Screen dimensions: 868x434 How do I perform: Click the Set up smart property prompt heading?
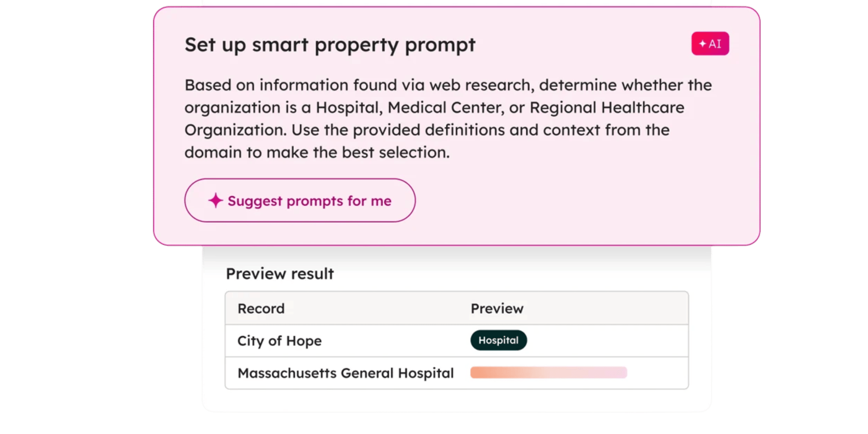330,45
